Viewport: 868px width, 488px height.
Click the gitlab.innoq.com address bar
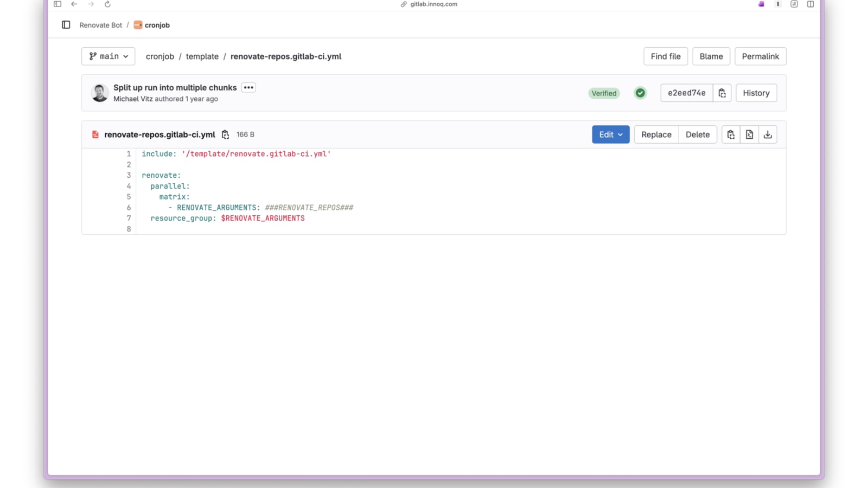tap(434, 4)
